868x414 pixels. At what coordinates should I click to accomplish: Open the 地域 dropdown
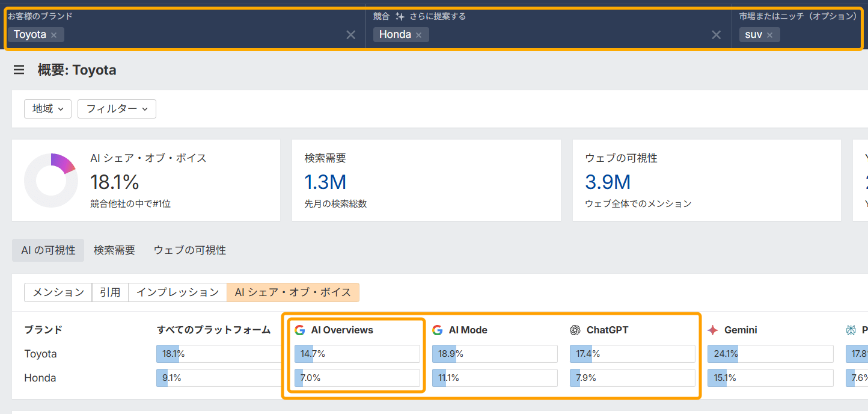coord(47,109)
